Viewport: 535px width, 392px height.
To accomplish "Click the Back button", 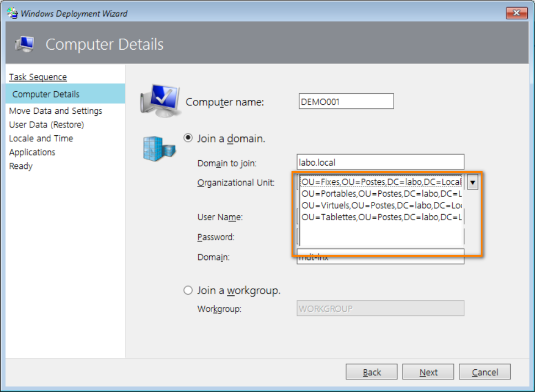I will click(x=372, y=372).
